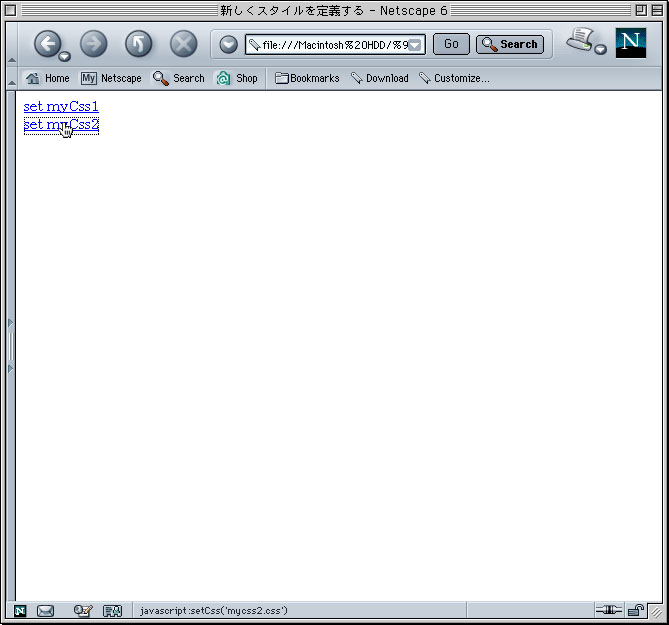Viewport: 669px width, 625px height.
Task: Click the window resize grip corner
Action: coord(656,612)
